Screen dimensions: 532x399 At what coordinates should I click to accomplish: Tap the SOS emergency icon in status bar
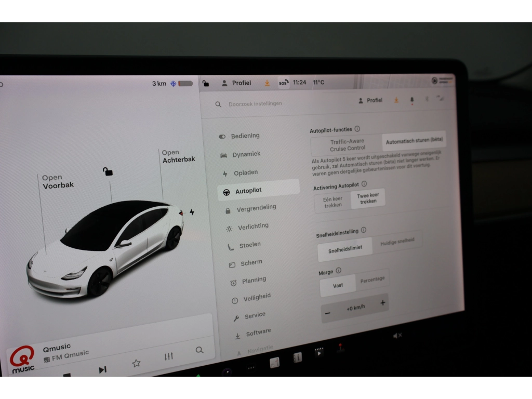(x=283, y=83)
